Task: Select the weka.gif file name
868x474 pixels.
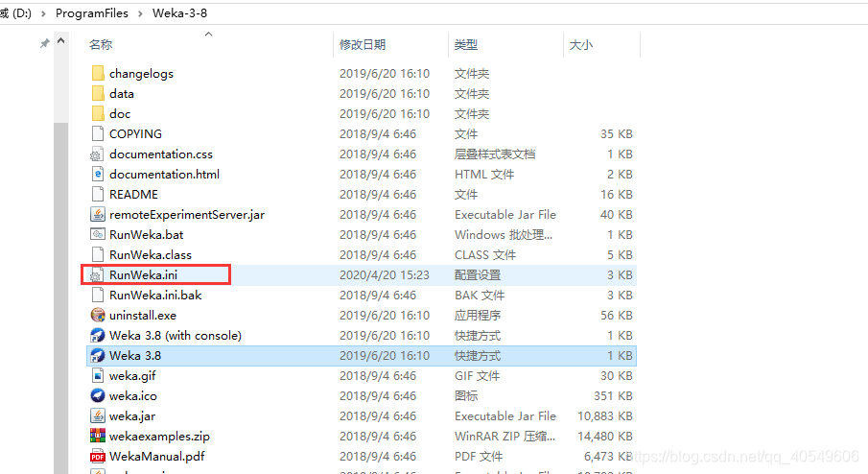Action: click(x=132, y=376)
